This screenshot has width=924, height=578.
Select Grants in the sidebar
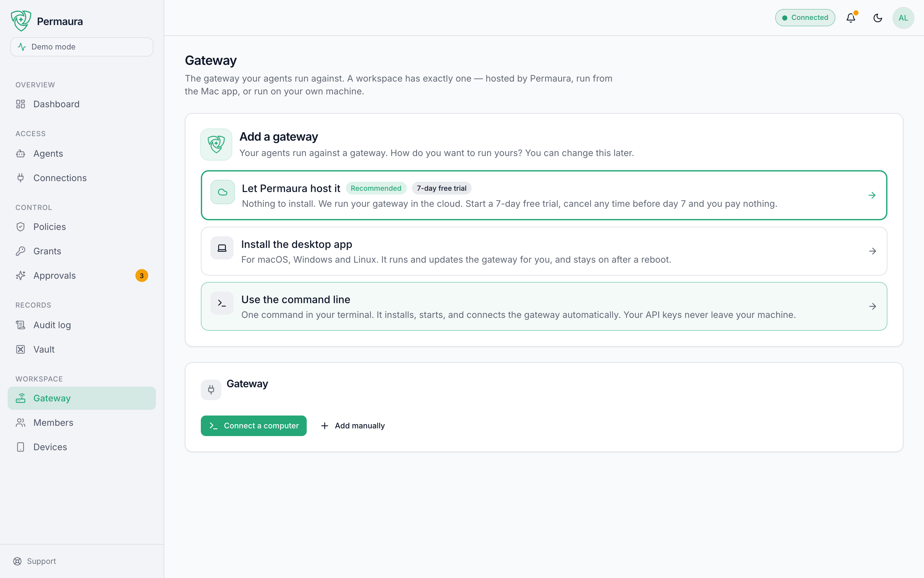82,251
